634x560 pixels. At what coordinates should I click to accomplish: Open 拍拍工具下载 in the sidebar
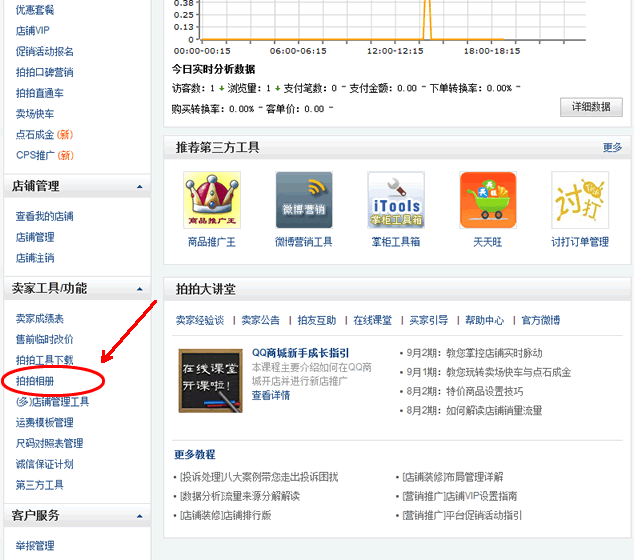pos(44,360)
